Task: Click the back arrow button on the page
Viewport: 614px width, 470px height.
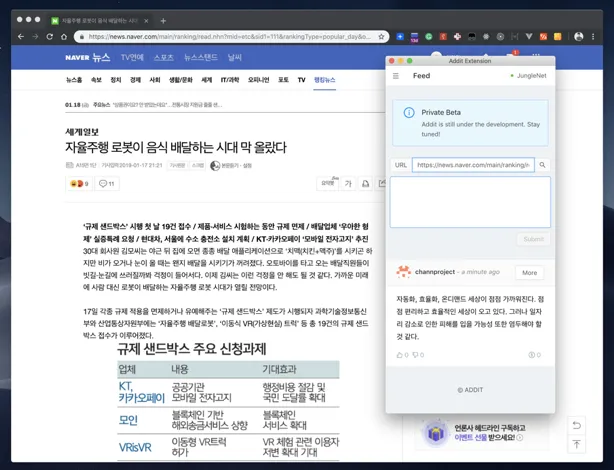Action: coord(576,425)
